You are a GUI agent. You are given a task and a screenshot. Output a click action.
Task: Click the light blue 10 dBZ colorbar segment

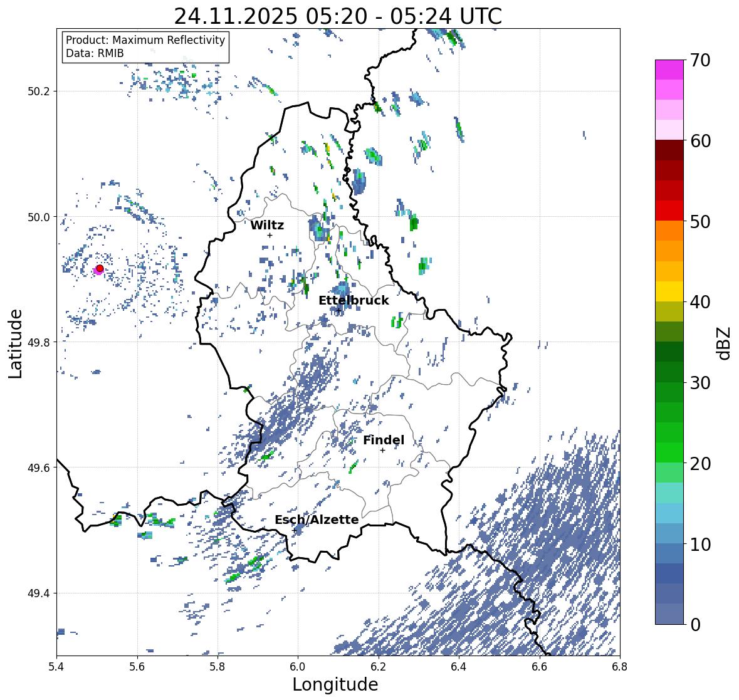[x=669, y=533]
